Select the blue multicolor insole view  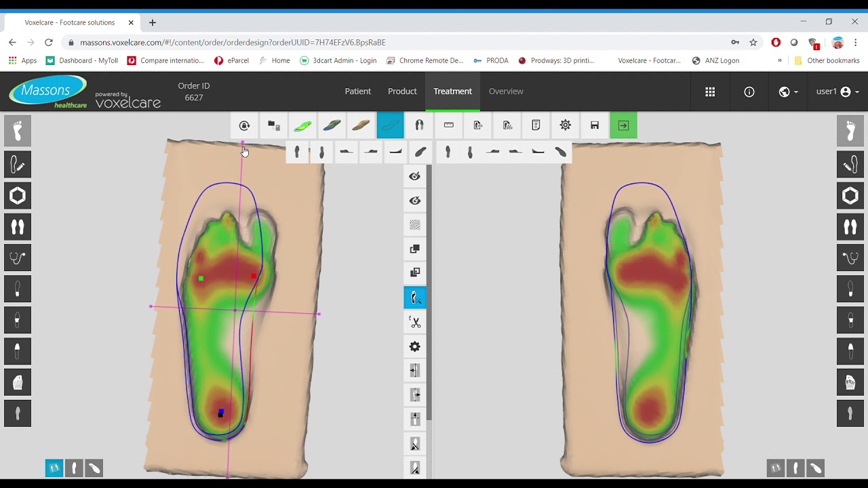332,125
